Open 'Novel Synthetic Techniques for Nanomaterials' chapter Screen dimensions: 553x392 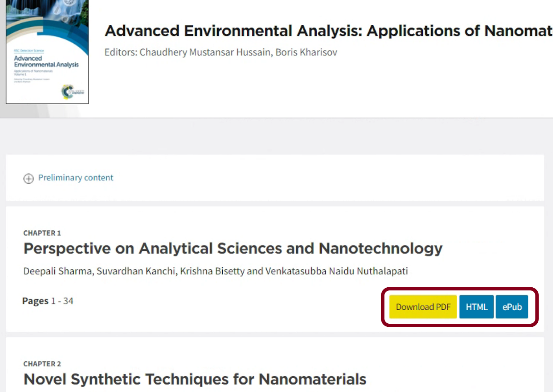[x=195, y=379]
